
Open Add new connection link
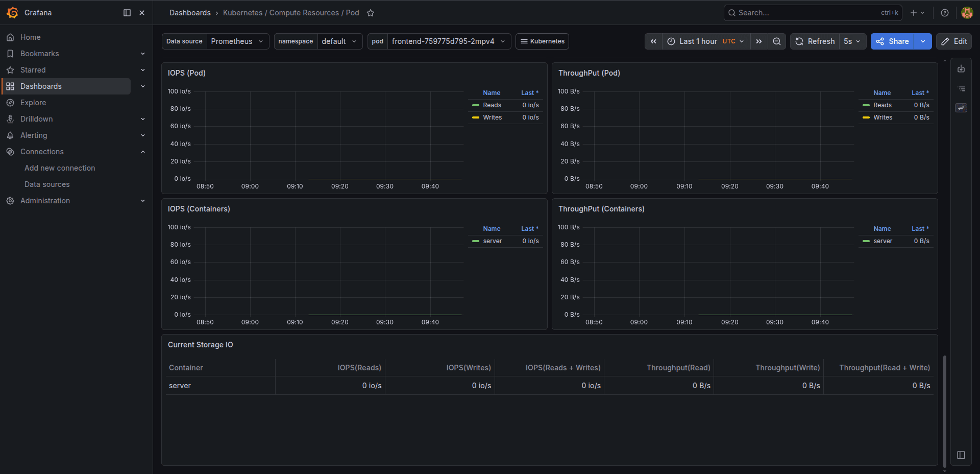pyautogui.click(x=60, y=168)
